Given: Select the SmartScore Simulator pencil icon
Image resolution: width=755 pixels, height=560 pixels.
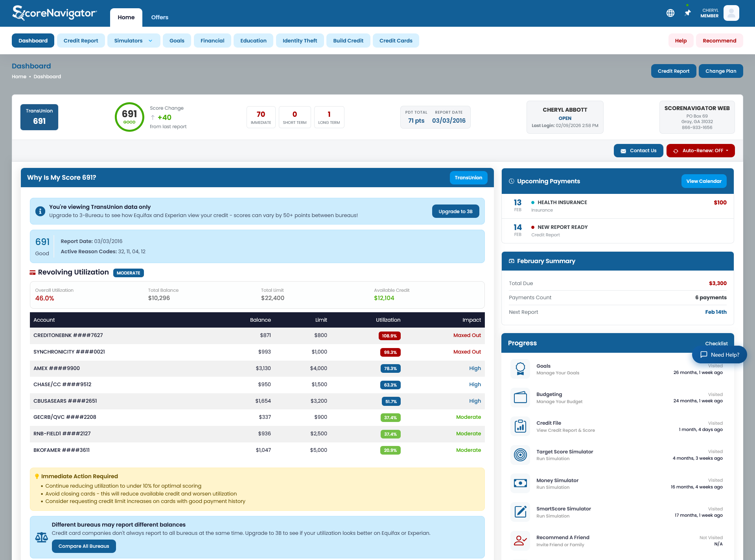Looking at the screenshot, I should 520,512.
